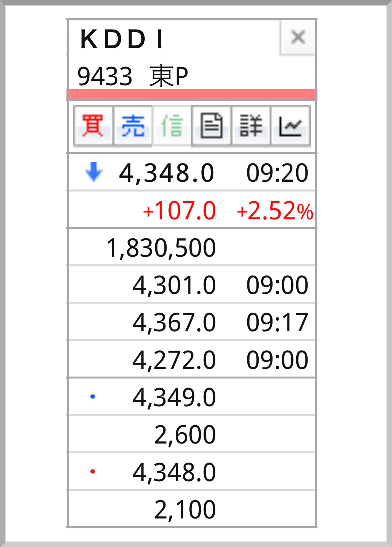Click stock code 9433
The width and height of the screenshot is (392, 547).
pyautogui.click(x=105, y=76)
